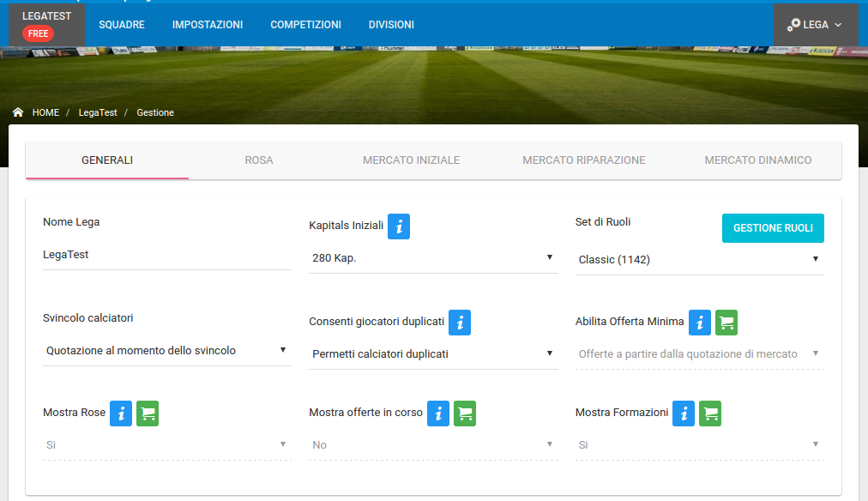Click the home icon in breadcrumb
Screen dimensions: 868x501
pos(18,112)
